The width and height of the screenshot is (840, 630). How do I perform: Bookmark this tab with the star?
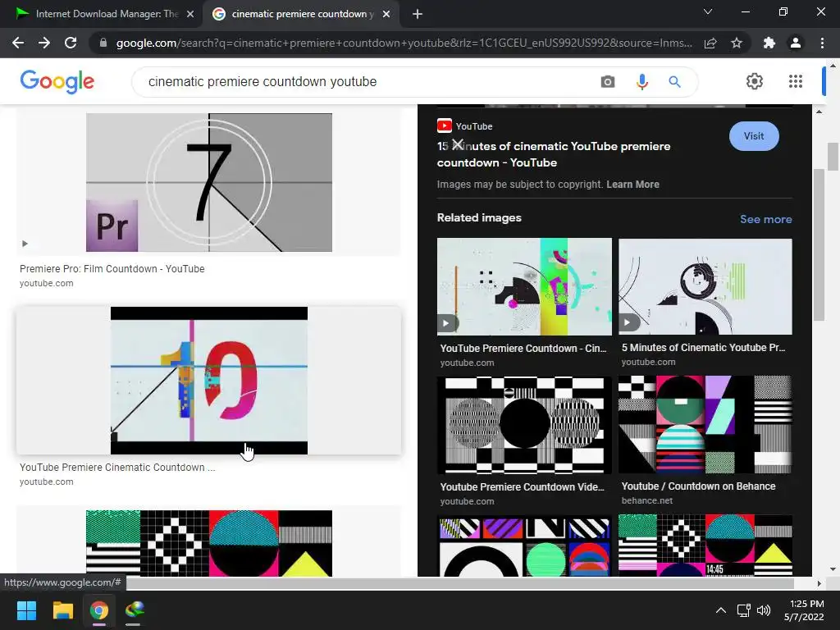737,43
